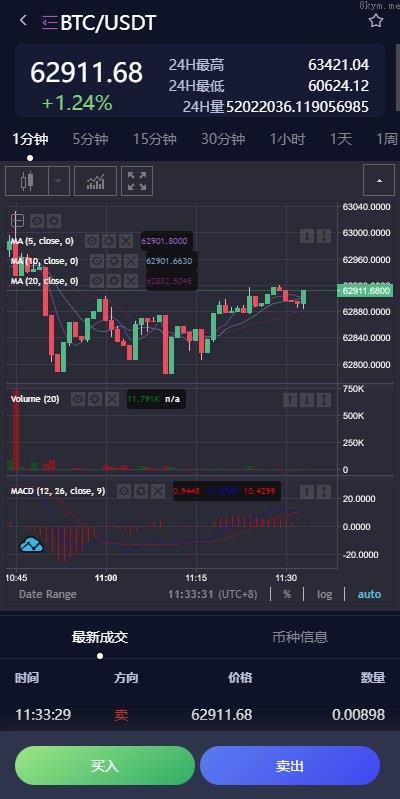The width and height of the screenshot is (400, 799).
Task: Hide the MA 5 indicator with eye icon
Action: pyautogui.click(x=92, y=241)
